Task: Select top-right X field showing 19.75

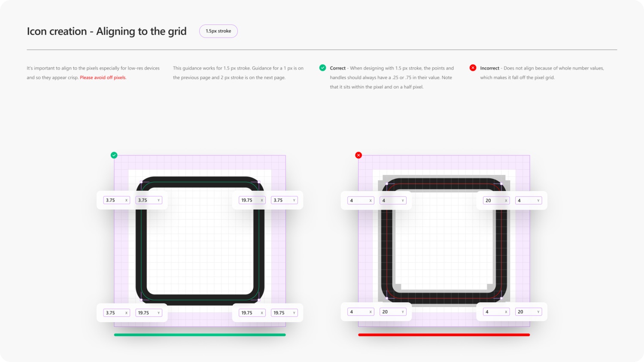Action: tap(252, 200)
